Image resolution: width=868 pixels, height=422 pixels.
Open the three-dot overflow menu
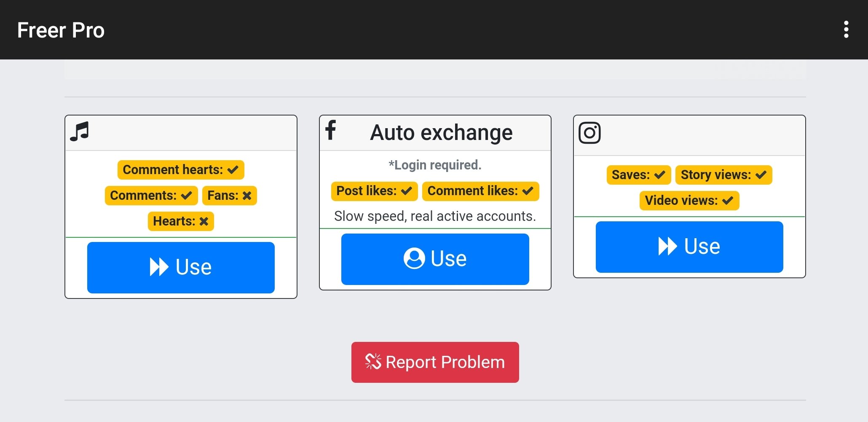coord(846,30)
